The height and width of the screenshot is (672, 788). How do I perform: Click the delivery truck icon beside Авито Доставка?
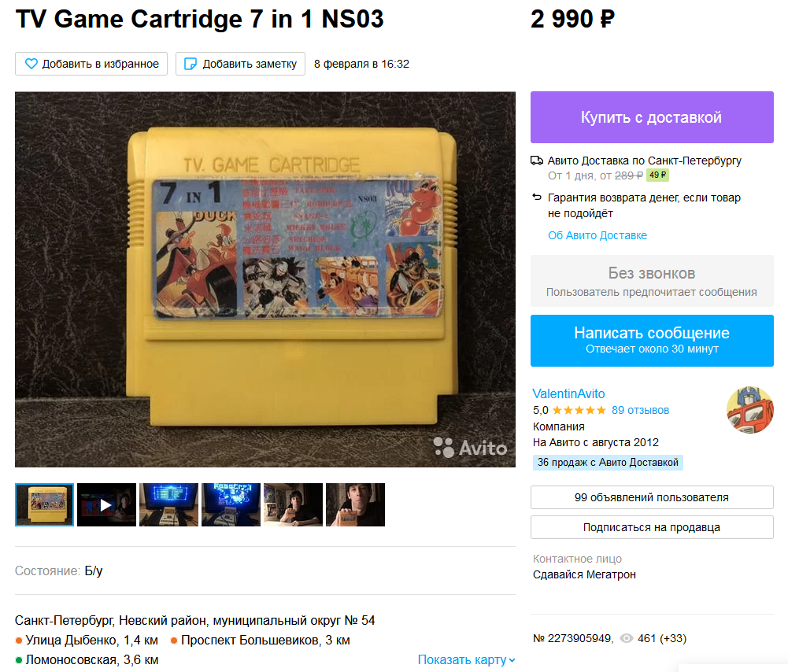coord(537,161)
